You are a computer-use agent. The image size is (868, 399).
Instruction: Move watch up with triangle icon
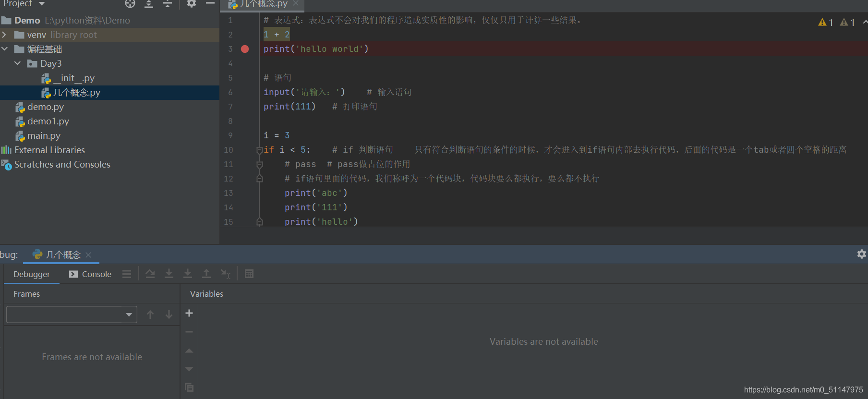[x=189, y=351]
